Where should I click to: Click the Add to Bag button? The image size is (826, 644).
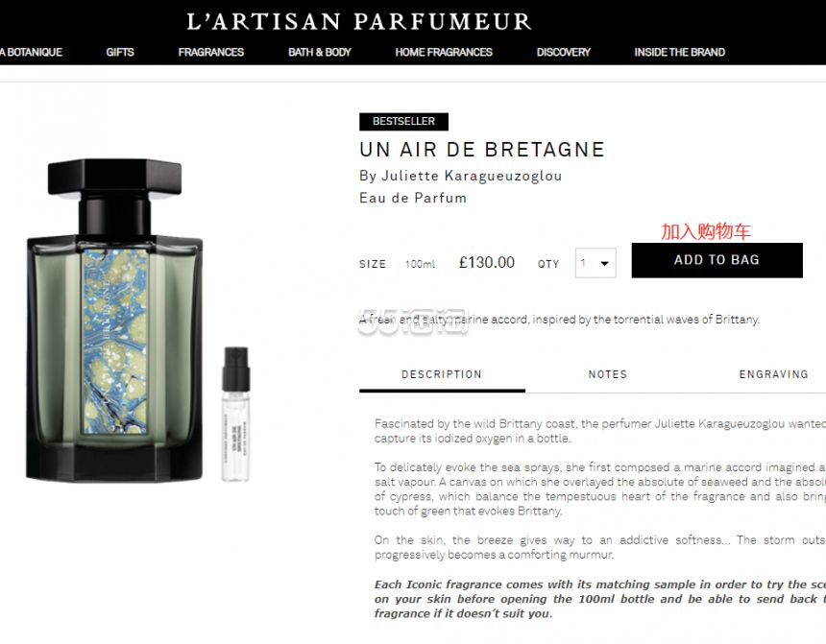717,260
